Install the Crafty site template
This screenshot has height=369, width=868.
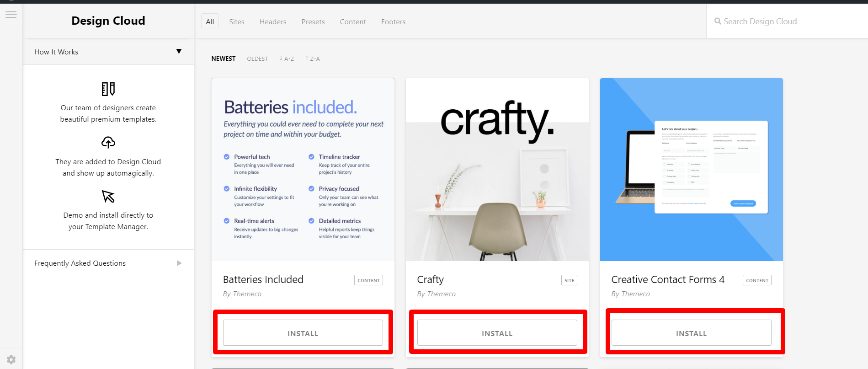(497, 333)
